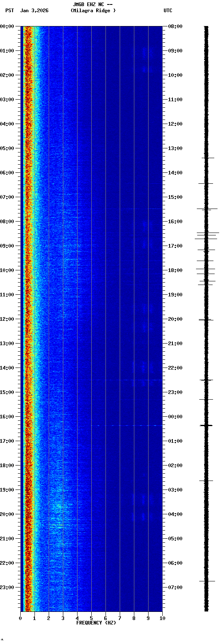Click the 07:00 UTC time label
The height and width of the screenshot is (644, 224).
point(175,587)
